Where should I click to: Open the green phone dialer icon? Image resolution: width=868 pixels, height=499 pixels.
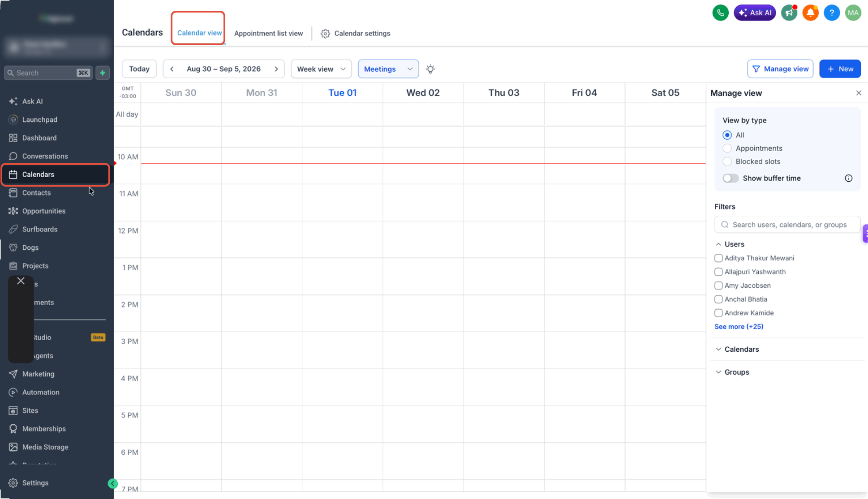click(x=720, y=13)
